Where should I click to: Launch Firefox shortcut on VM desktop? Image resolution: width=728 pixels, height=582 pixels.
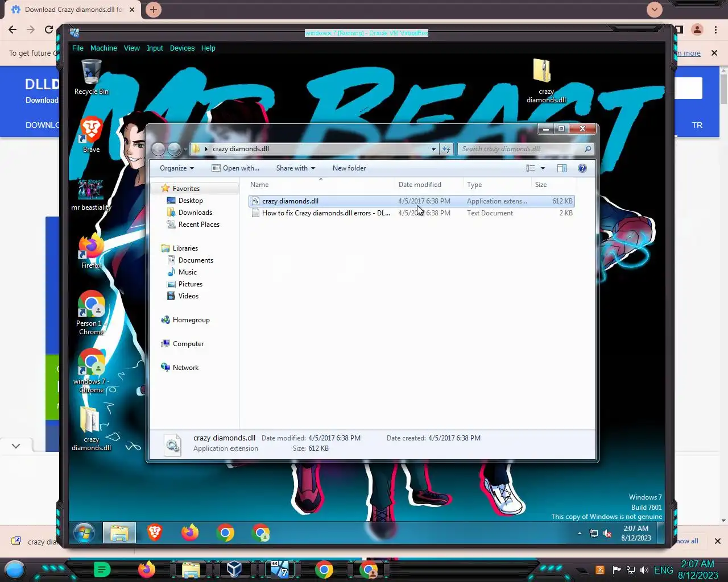(91, 251)
